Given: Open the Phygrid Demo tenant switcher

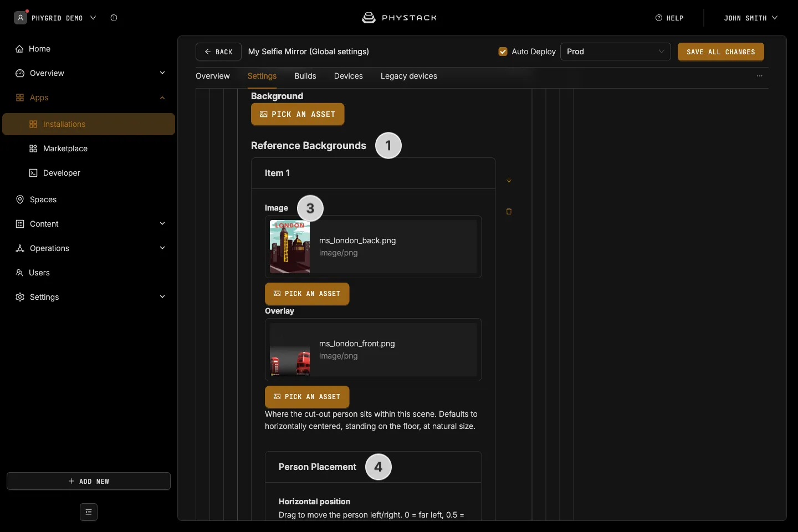Looking at the screenshot, I should [64, 18].
